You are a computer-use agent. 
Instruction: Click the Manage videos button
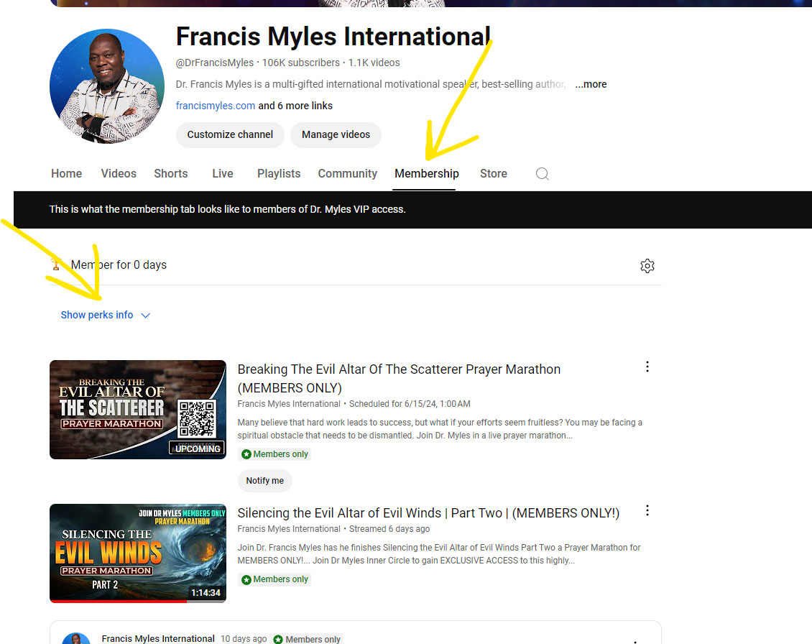(x=336, y=134)
